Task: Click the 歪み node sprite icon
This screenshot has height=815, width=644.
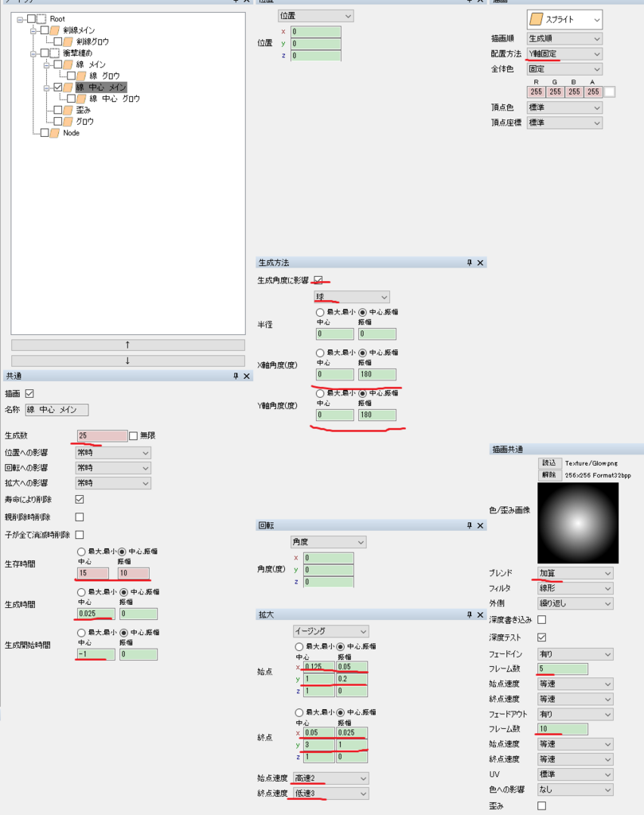Action: (x=68, y=110)
